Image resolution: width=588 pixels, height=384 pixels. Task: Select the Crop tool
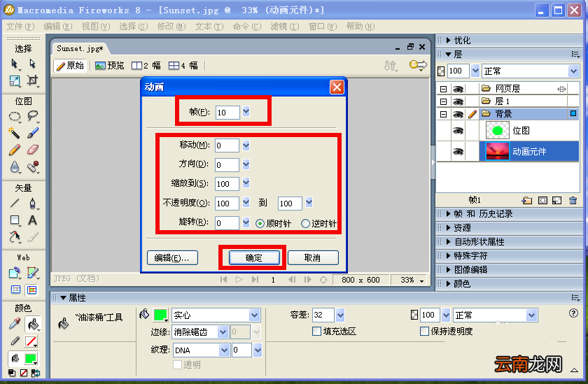33,80
